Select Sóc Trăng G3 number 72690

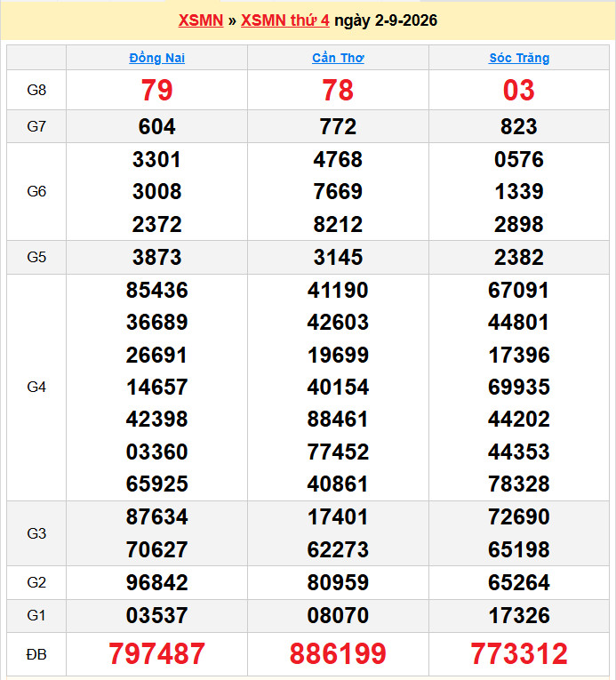(519, 517)
